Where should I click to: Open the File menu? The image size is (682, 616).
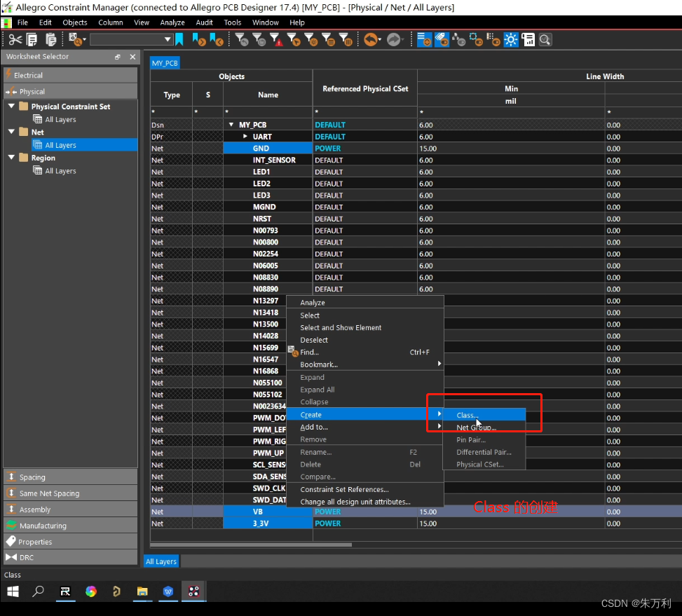[x=22, y=22]
